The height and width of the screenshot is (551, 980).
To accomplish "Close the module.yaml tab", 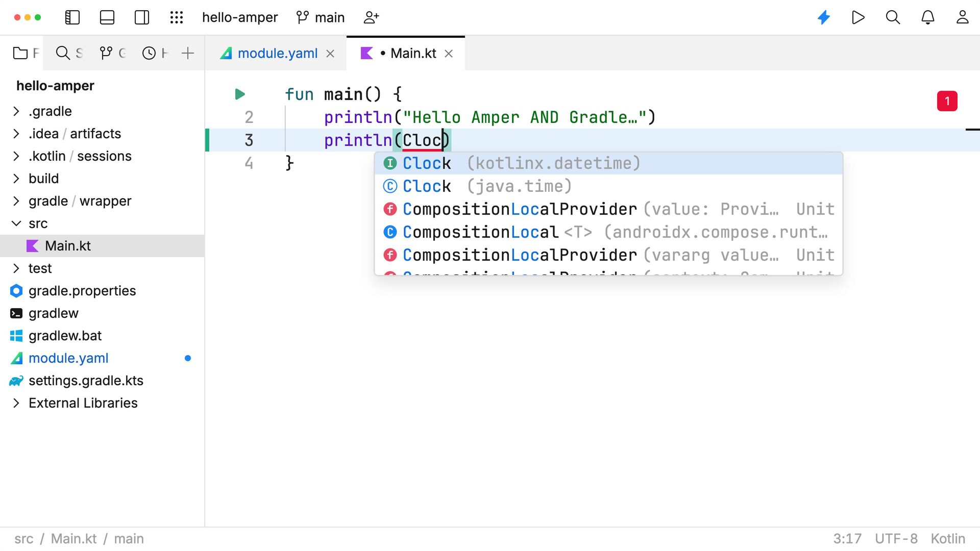I will point(330,54).
